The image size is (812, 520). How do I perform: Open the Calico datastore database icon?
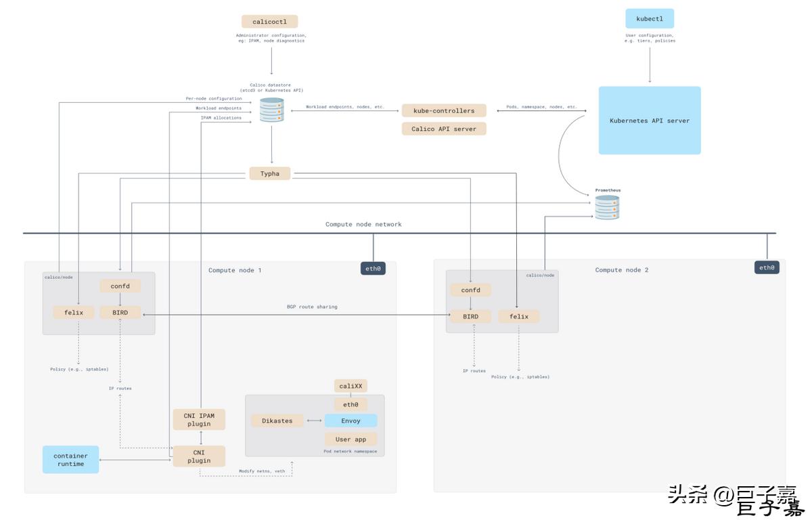[271, 111]
